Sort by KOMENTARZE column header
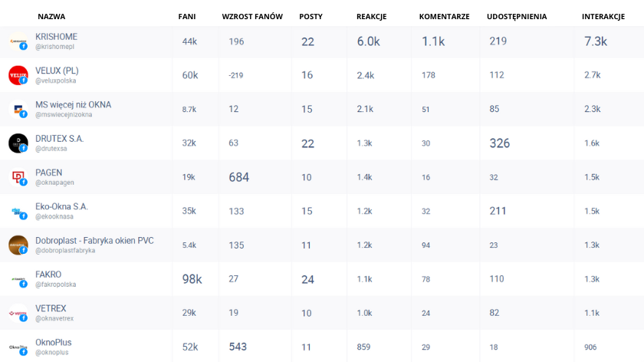Image resolution: width=644 pixels, height=362 pixels. tap(444, 16)
